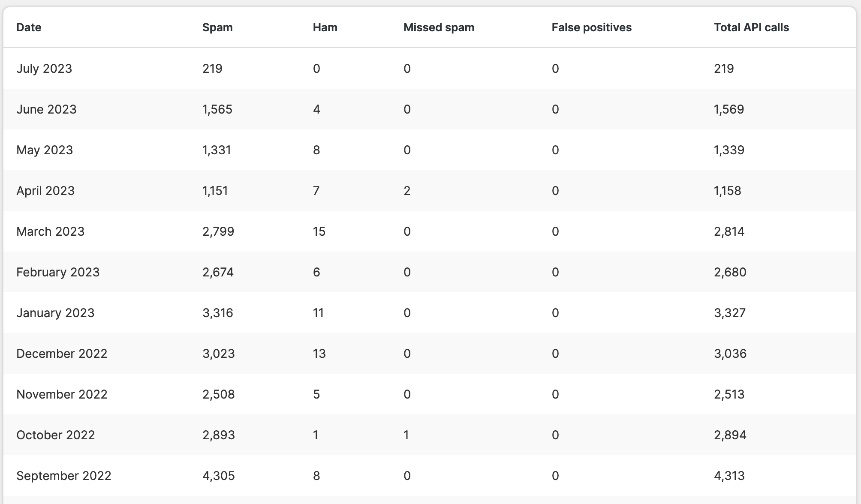The image size is (861, 504).
Task: Click ham value 13 for December 2022
Action: coord(319,354)
